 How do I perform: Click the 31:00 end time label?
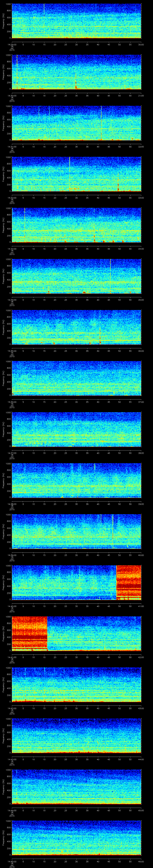[141, 96]
